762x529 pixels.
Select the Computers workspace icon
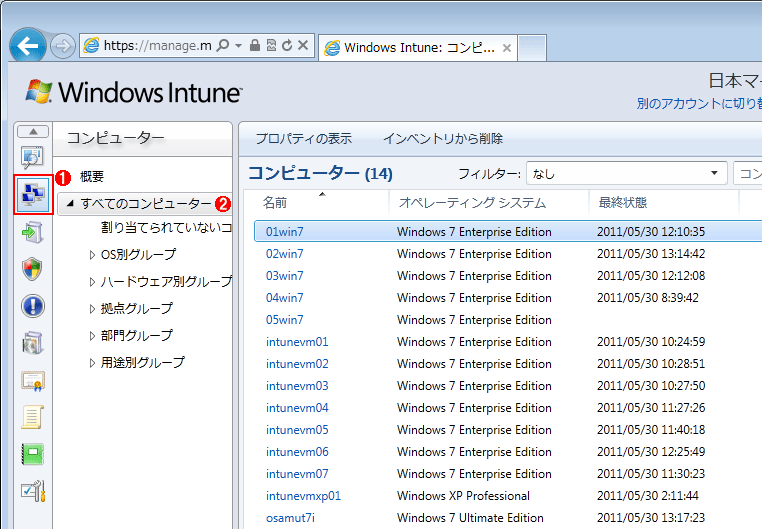point(33,195)
